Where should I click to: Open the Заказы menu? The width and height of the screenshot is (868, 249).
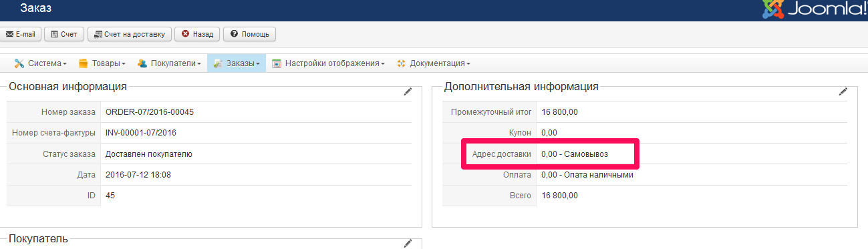coord(237,63)
